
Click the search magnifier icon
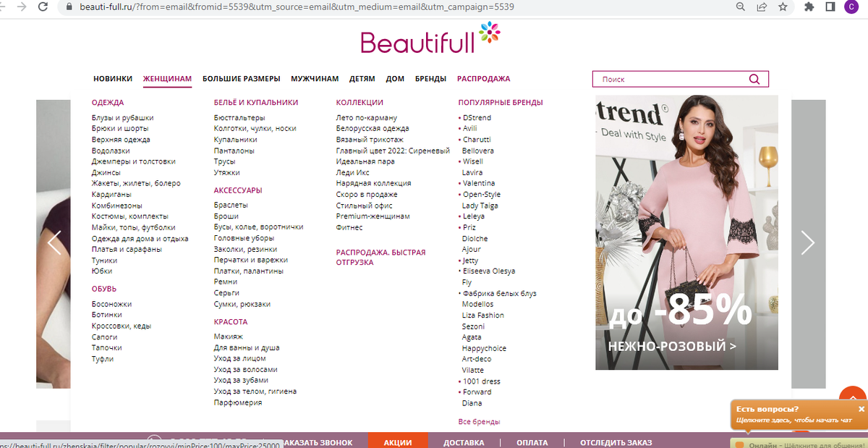click(x=754, y=80)
